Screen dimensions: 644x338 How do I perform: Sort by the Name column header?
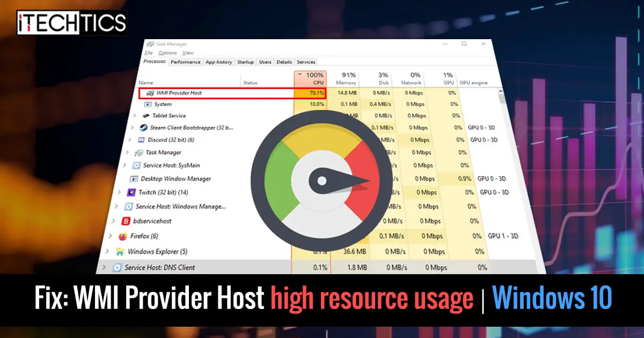145,83
